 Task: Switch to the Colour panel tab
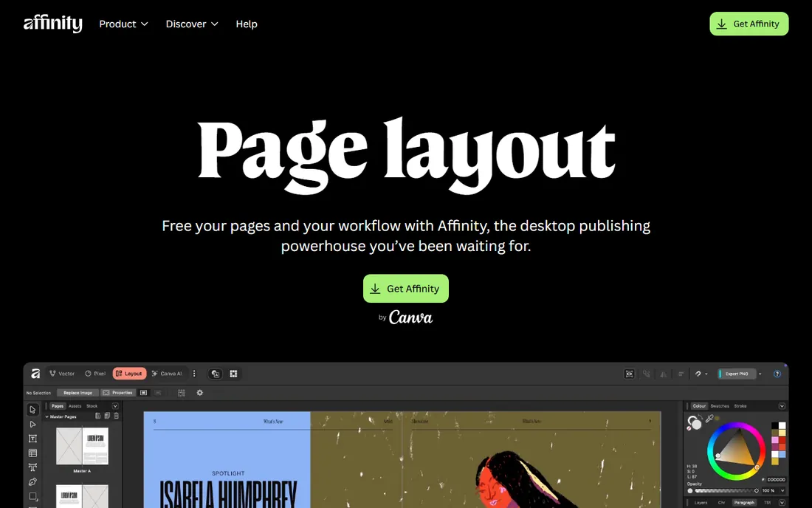[x=700, y=406]
